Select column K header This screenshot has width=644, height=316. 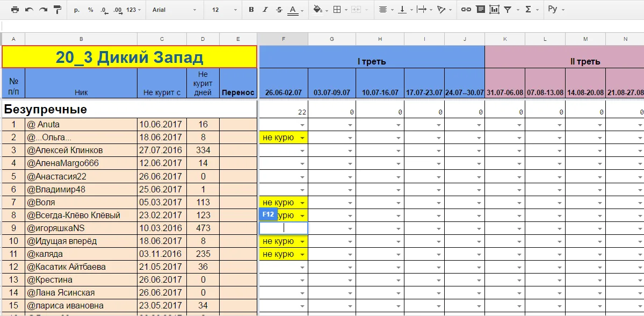pyautogui.click(x=505, y=39)
